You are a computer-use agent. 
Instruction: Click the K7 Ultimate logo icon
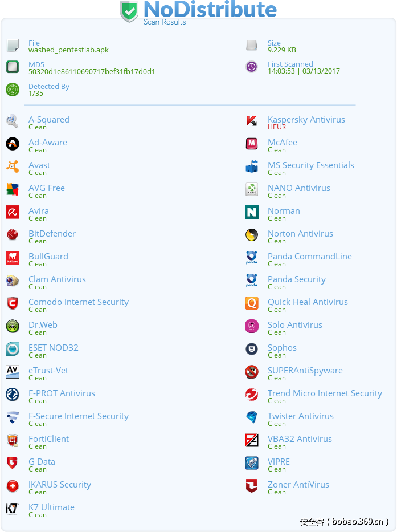pos(13,509)
